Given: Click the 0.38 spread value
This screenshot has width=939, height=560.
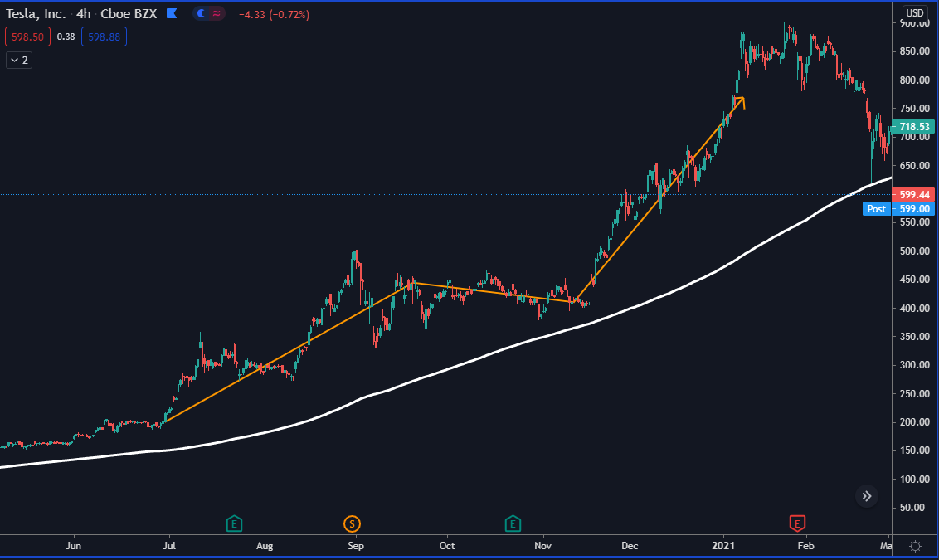Looking at the screenshot, I should click(66, 37).
